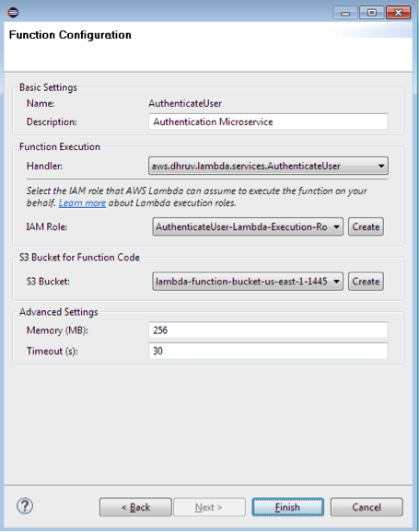Open the Handler dropdown
Screen dimensions: 419x532
(268, 166)
